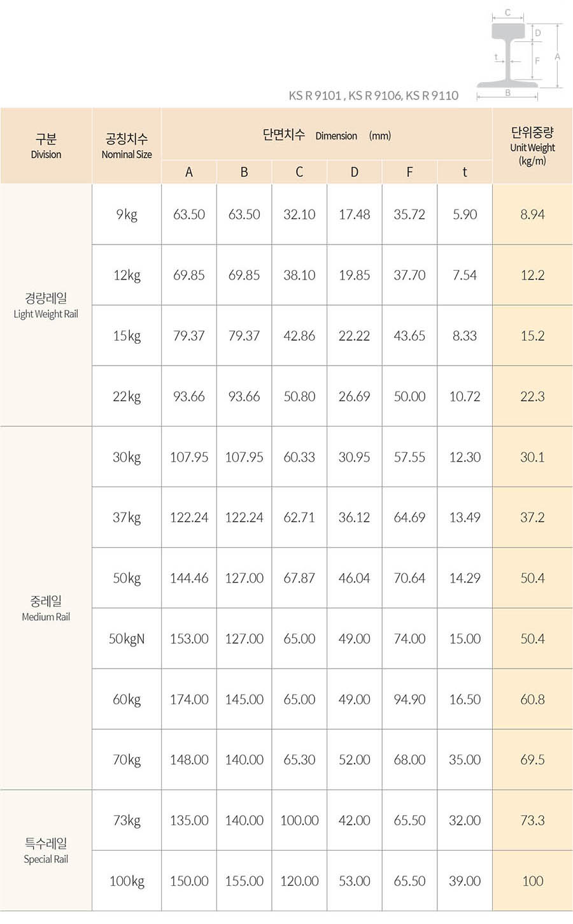Click the 10.72 t value for 22kg

point(465,397)
